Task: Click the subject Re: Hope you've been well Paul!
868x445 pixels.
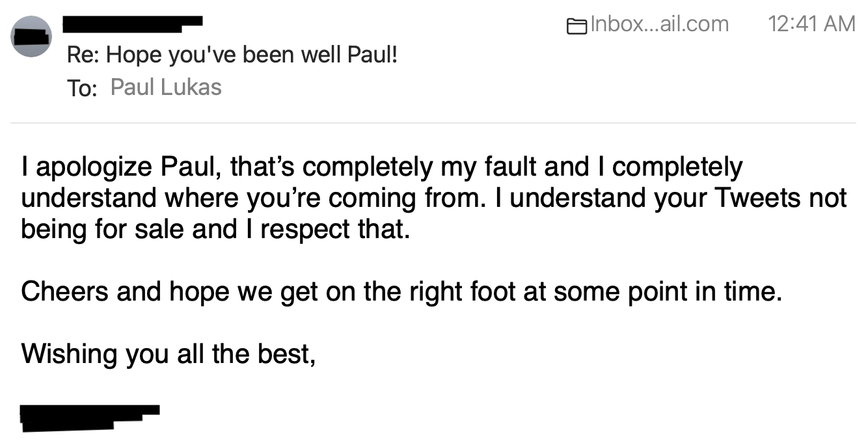Action: (232, 56)
